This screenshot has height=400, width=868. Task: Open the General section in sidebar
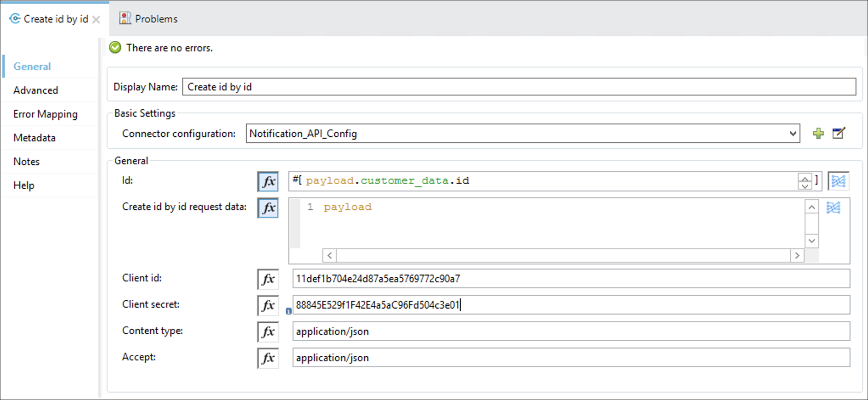(32, 67)
